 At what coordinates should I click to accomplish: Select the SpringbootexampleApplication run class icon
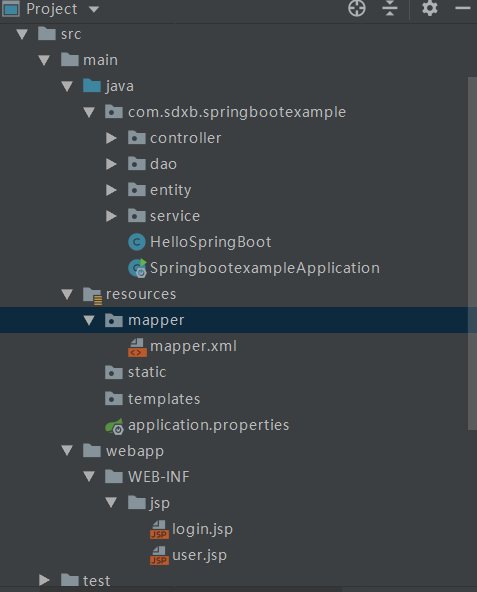coord(137,268)
